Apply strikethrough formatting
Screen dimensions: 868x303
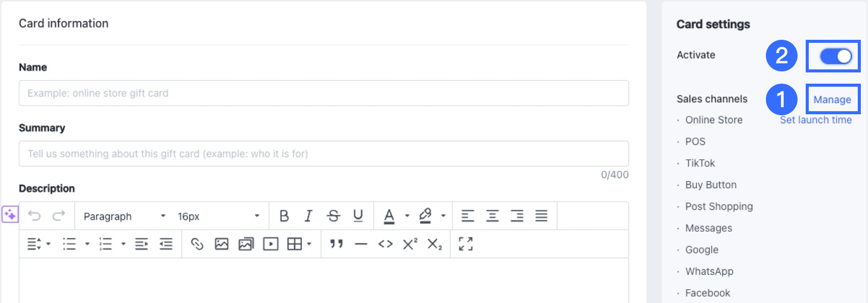(333, 216)
